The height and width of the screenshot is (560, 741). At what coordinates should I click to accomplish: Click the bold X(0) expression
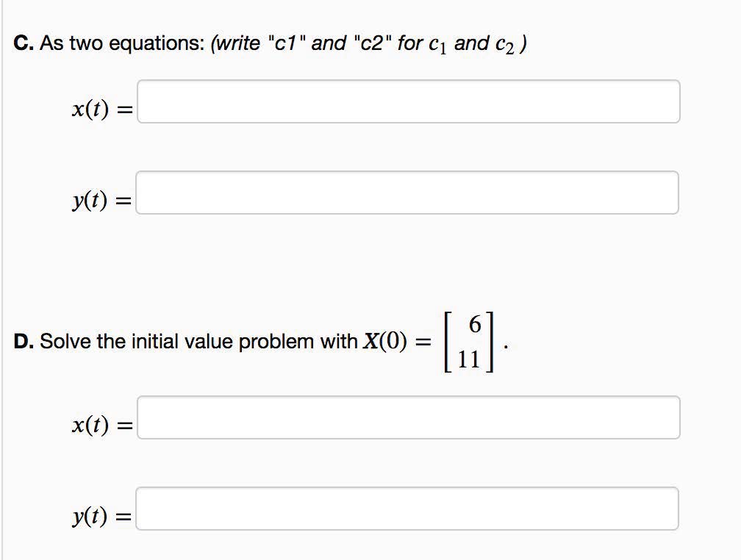384,342
